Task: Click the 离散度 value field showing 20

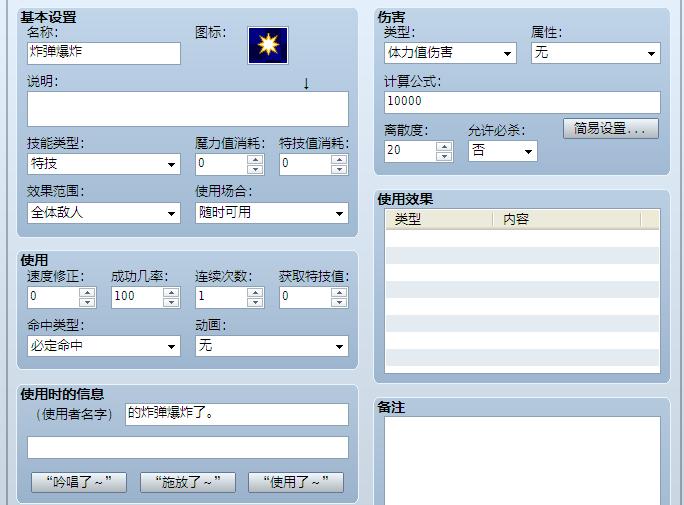Action: (410, 151)
